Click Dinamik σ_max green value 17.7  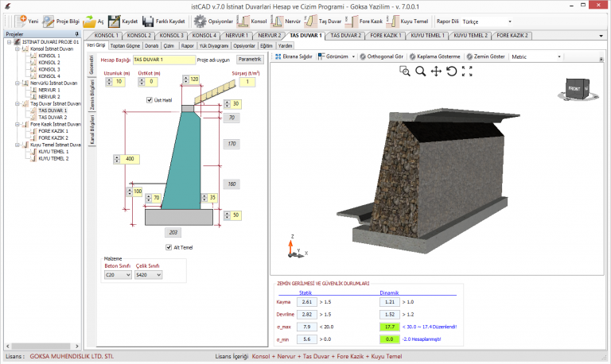pos(390,327)
